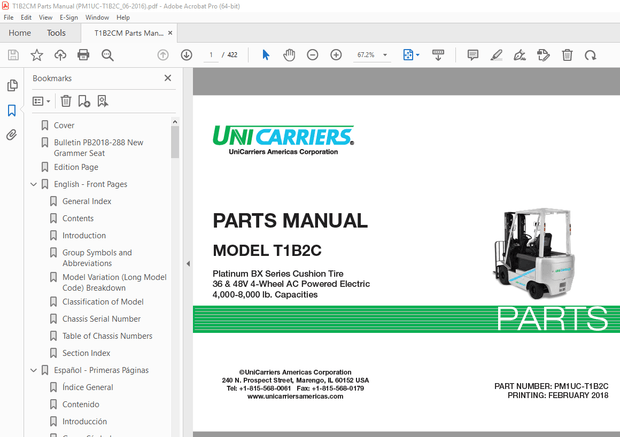The width and height of the screenshot is (620, 437).
Task: Open the fit page options dropdown arrow
Action: 418,55
